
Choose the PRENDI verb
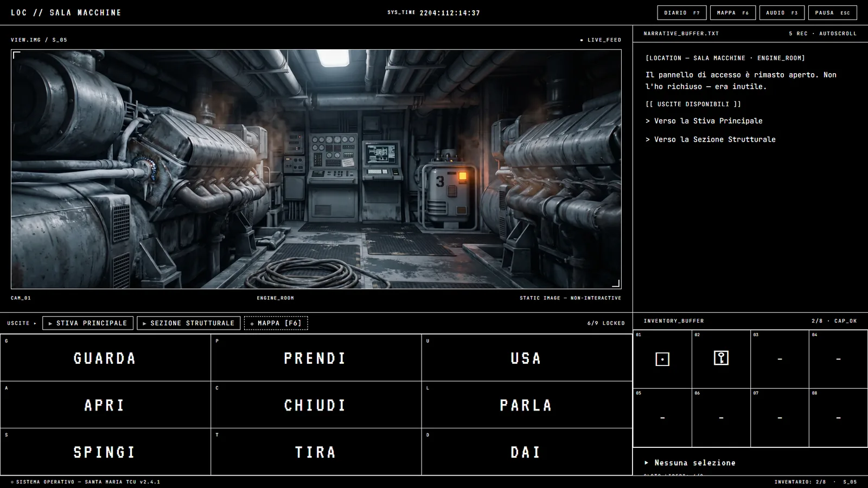[316, 358]
